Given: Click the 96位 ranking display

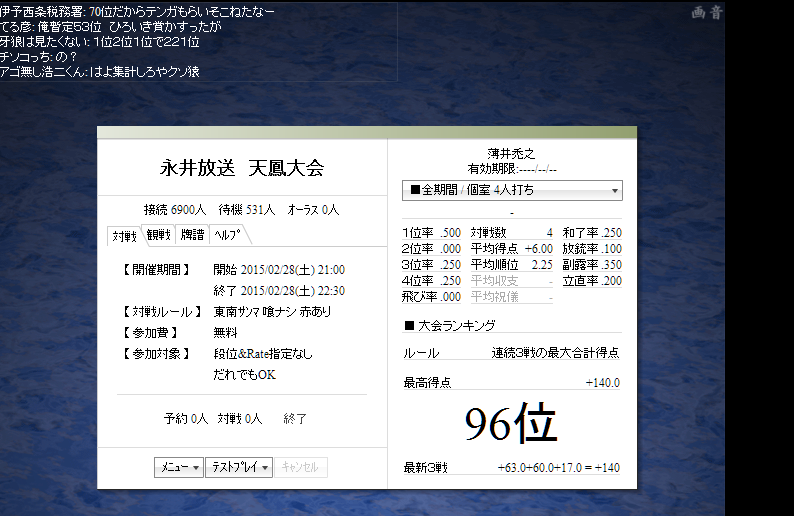Looking at the screenshot, I should [x=511, y=423].
